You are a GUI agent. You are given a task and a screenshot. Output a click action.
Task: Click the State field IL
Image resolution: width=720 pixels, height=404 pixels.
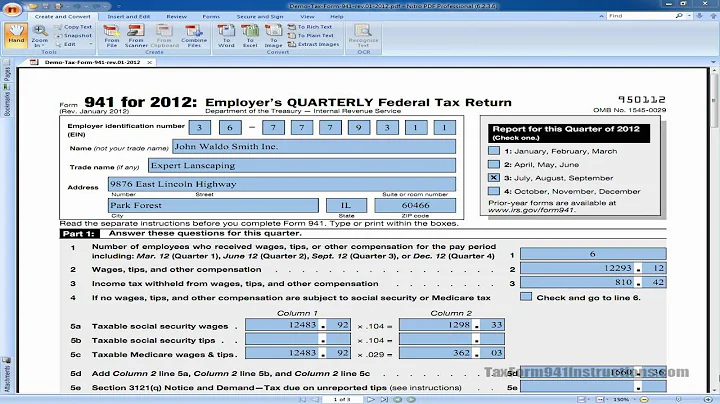pyautogui.click(x=346, y=205)
